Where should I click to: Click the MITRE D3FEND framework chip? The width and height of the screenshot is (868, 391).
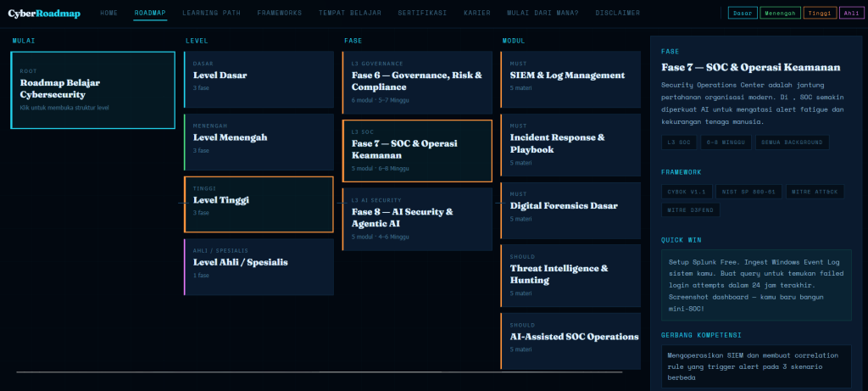coord(690,209)
